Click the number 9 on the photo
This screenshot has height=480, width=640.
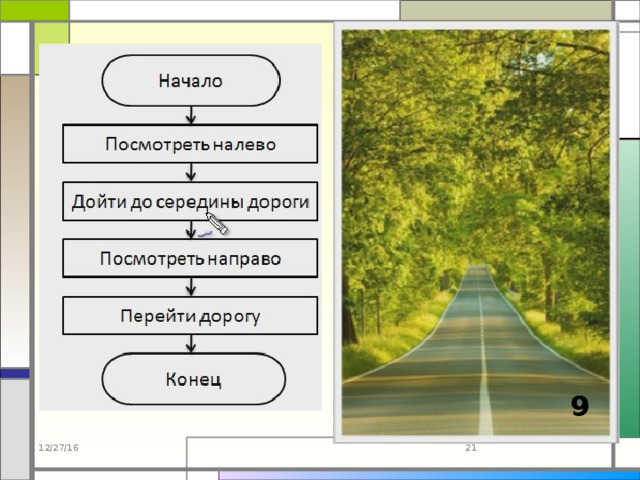click(x=580, y=405)
